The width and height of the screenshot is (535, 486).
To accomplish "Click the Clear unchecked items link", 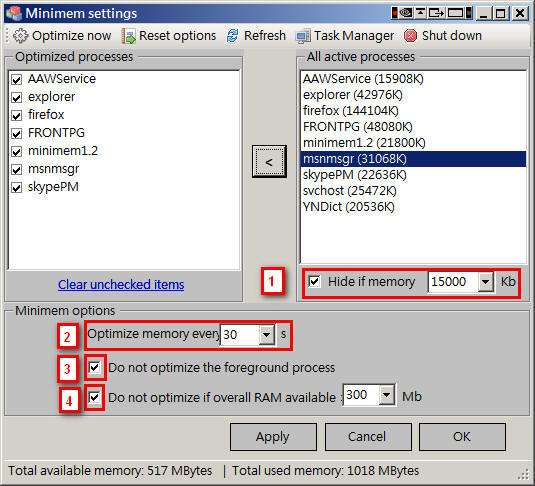I will click(x=121, y=285).
